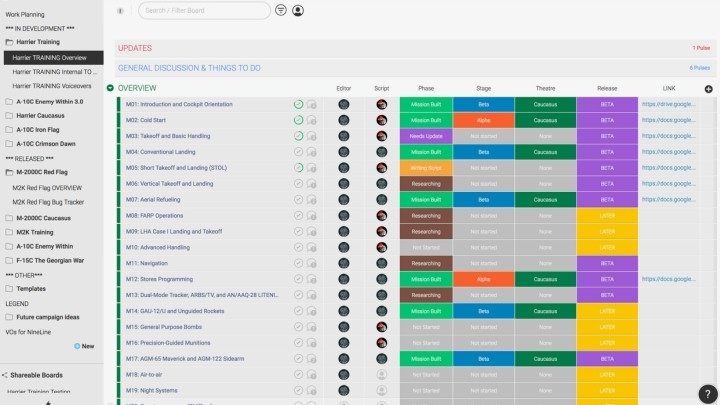This screenshot has width=720, height=405.
Task: Toggle the checkmark for M08: FARP Operations
Action: coord(299,216)
